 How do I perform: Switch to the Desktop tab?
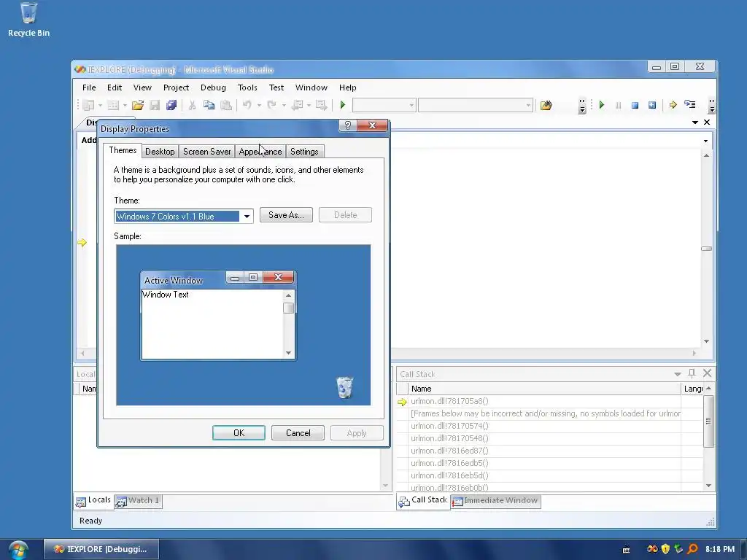[160, 152]
